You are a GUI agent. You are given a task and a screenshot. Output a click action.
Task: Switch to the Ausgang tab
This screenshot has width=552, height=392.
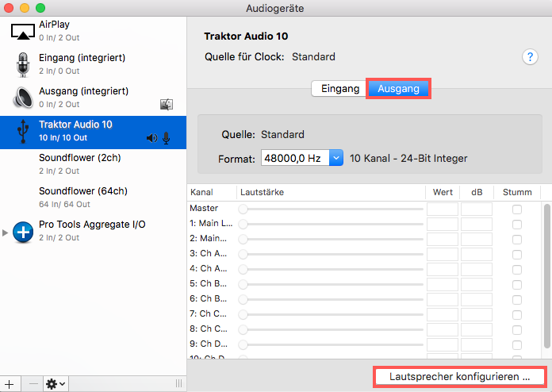tap(398, 88)
